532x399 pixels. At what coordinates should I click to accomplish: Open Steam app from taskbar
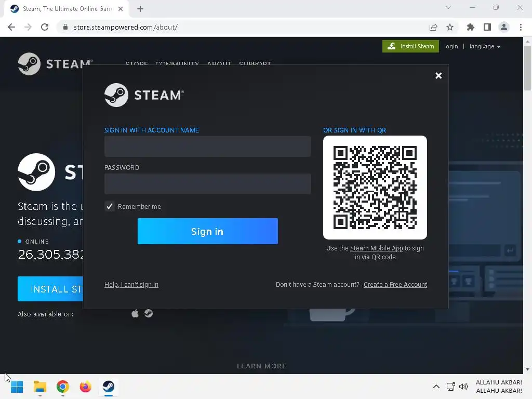tap(109, 387)
